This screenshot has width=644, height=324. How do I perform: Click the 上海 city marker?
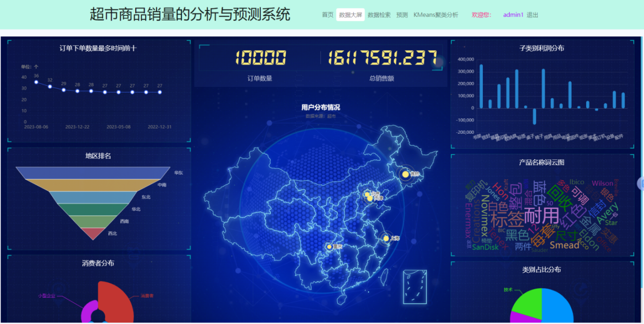tap(386, 239)
